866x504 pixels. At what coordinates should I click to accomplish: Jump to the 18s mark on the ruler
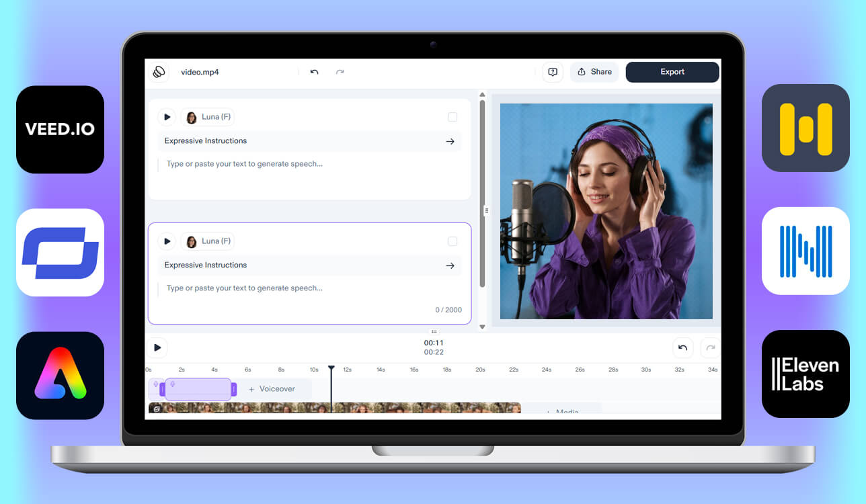coord(447,370)
